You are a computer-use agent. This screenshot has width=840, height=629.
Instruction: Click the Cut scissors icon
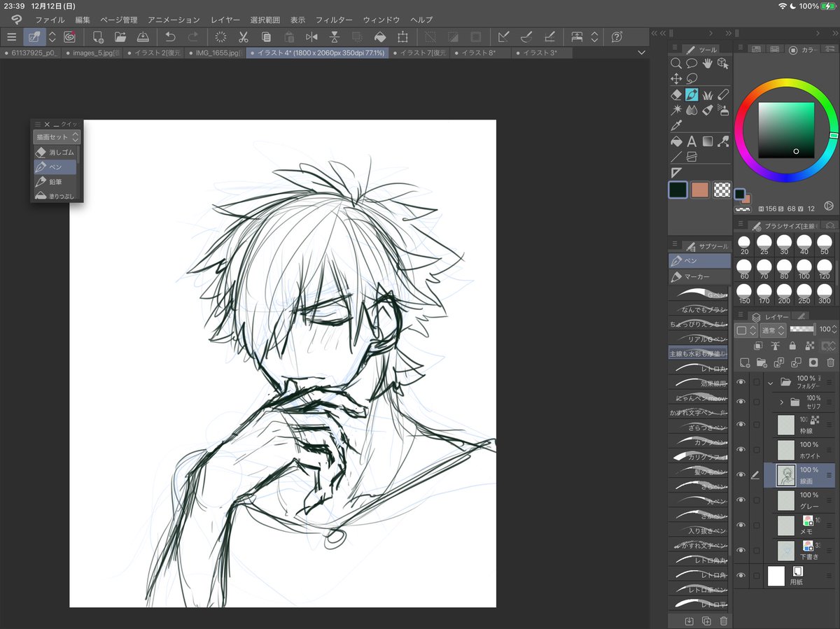244,37
